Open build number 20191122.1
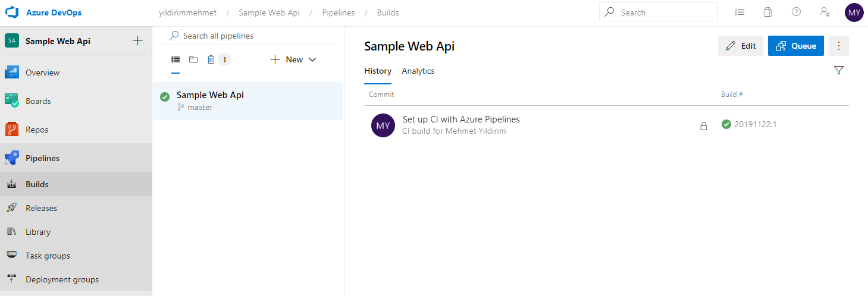 click(756, 124)
